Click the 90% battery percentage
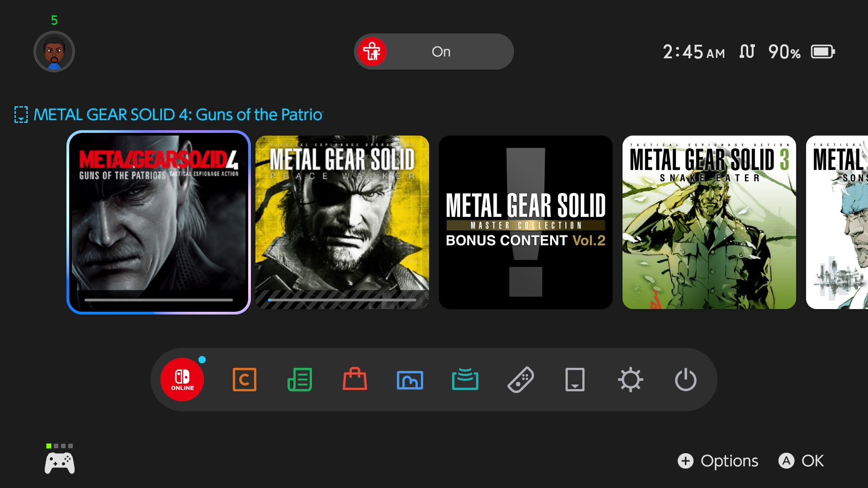Viewport: 868px width, 488px height. point(784,52)
